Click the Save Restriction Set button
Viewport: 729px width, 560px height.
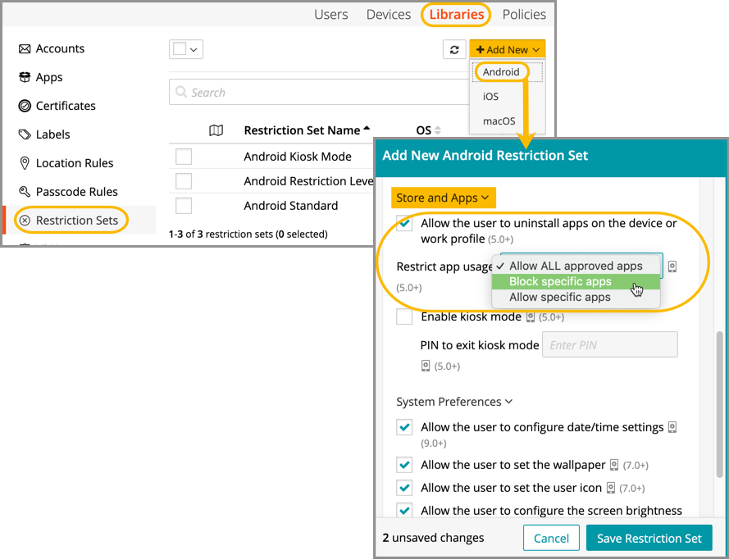(649, 538)
